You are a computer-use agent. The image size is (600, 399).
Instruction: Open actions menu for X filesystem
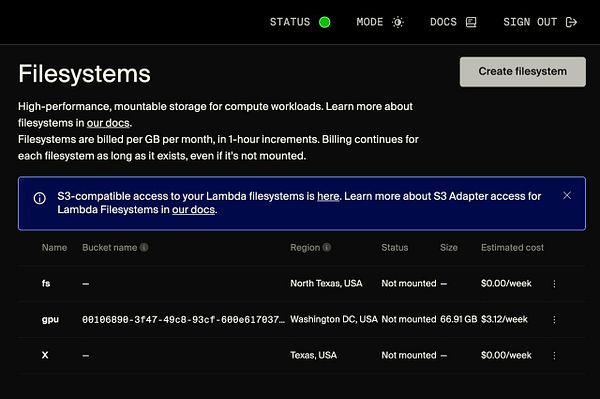(x=554, y=355)
